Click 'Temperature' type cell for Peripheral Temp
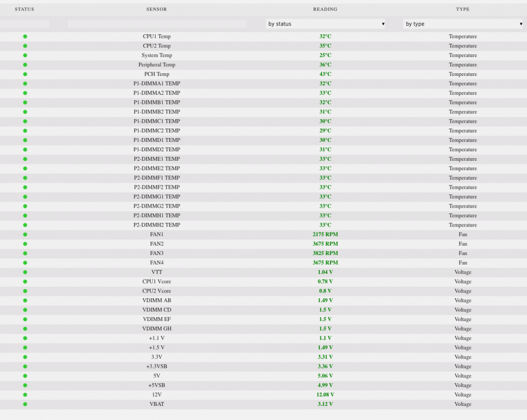The width and height of the screenshot is (527, 420). 463,64
